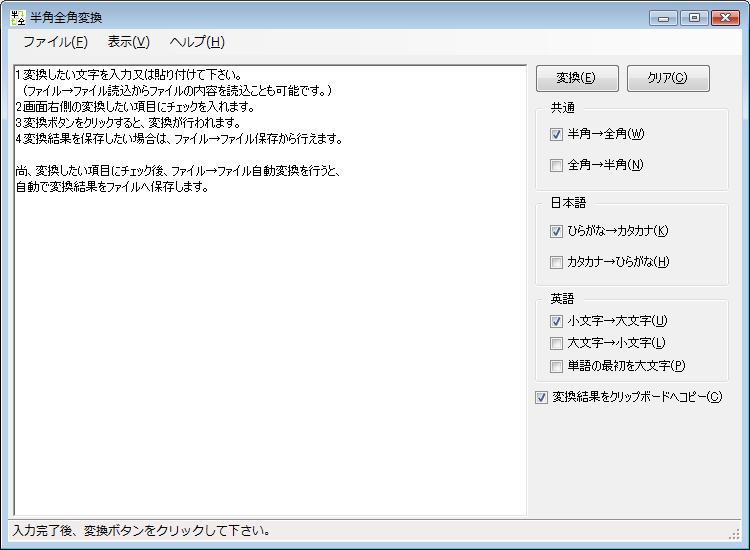This screenshot has height=550, width=750.
Task: Uncheck ひらがな→カタカナ(K) option
Action: [x=557, y=231]
